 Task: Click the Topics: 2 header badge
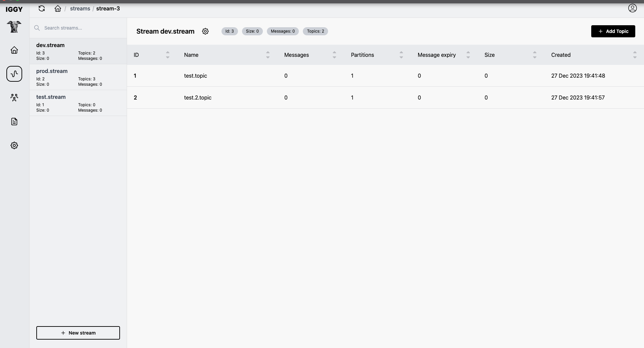pyautogui.click(x=316, y=31)
